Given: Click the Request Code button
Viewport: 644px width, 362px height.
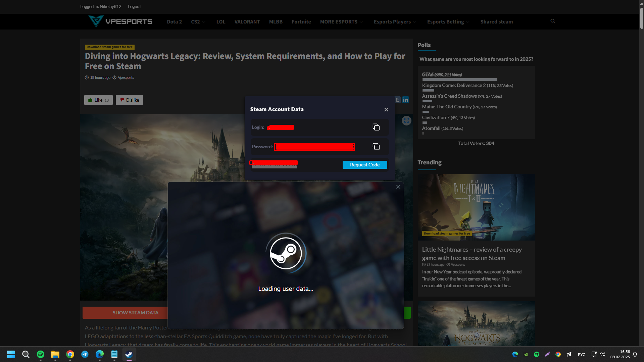Looking at the screenshot, I should [365, 165].
